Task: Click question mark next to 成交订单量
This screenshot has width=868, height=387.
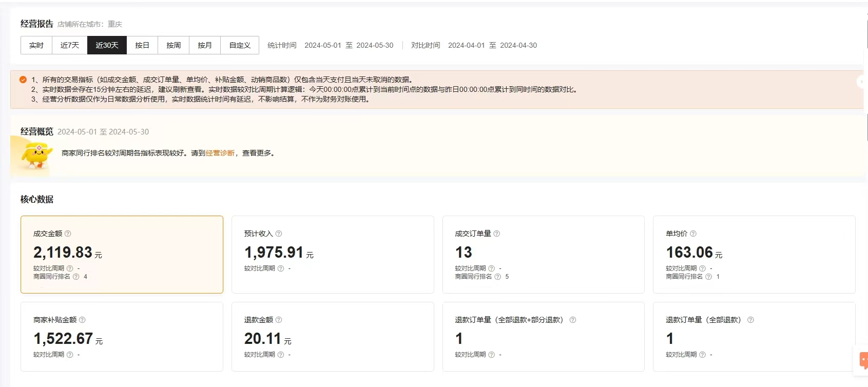Action: [496, 234]
